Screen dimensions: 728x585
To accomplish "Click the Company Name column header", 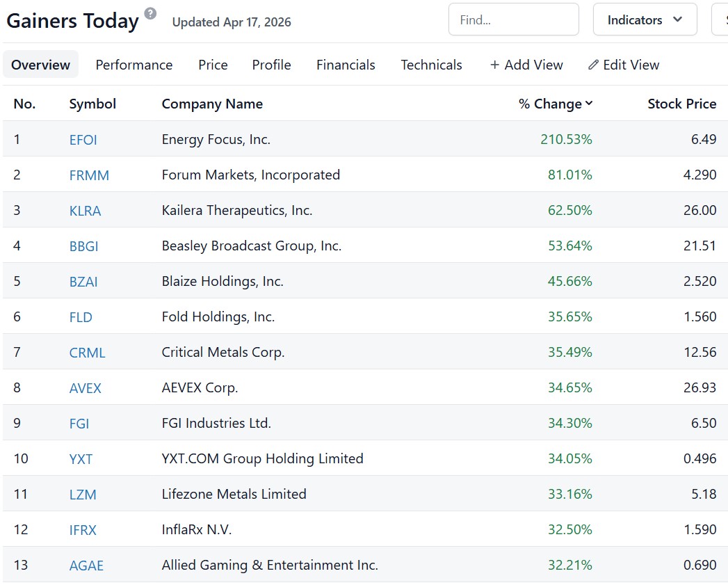I will point(212,104).
